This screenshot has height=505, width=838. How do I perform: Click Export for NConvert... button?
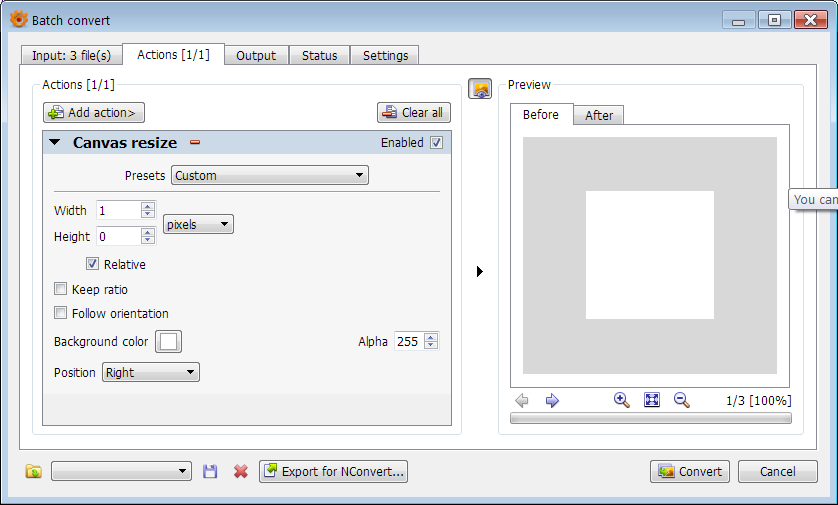pyautogui.click(x=333, y=471)
